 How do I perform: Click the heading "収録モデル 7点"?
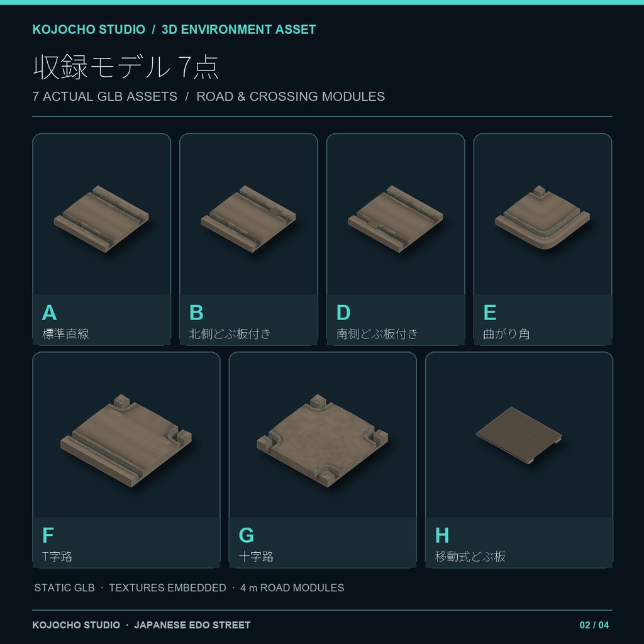(126, 67)
